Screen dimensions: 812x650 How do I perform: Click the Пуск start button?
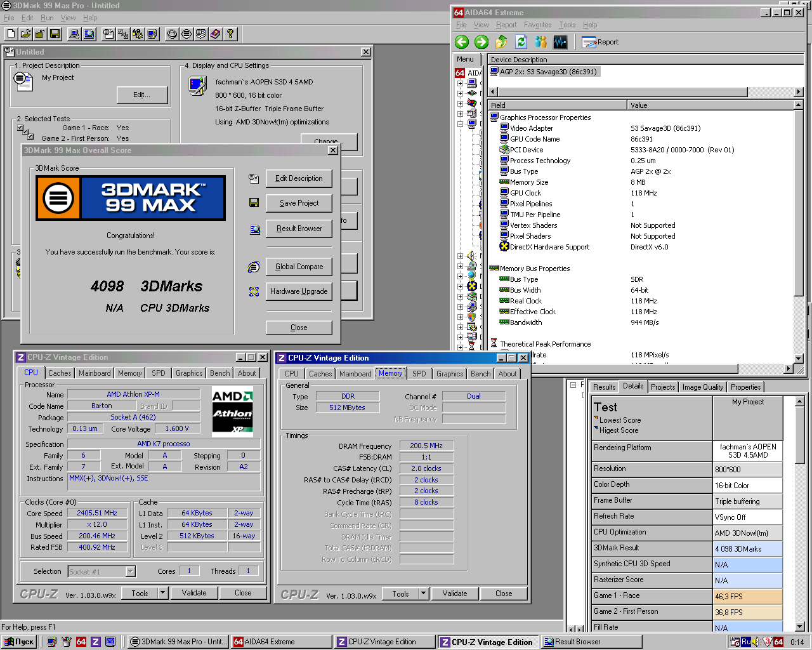click(x=19, y=642)
